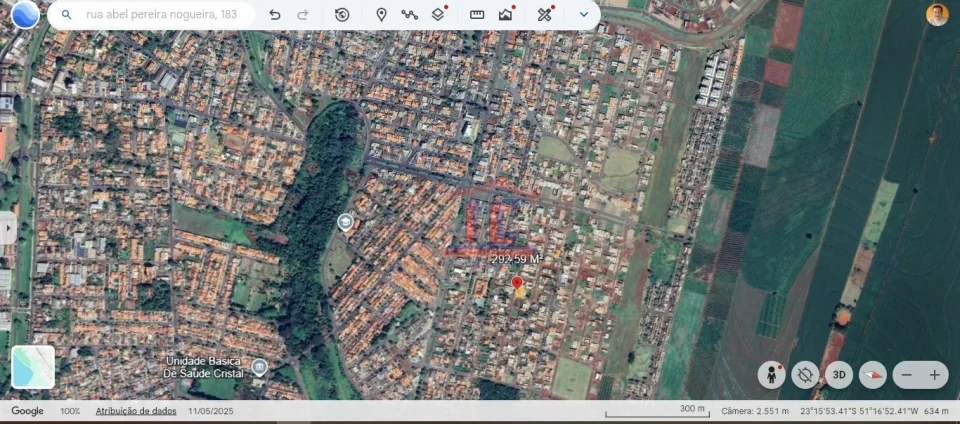Toggle 3D view mode
This screenshot has width=960, height=424.
pyautogui.click(x=838, y=375)
